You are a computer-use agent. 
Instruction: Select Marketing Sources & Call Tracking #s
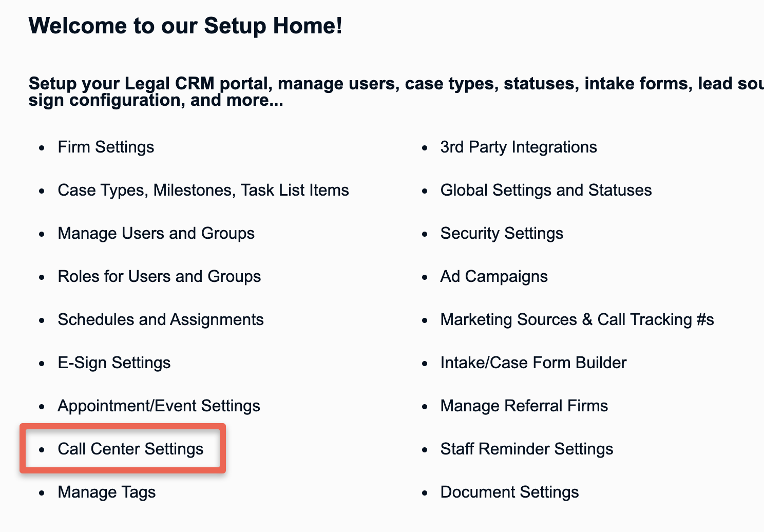point(577,320)
